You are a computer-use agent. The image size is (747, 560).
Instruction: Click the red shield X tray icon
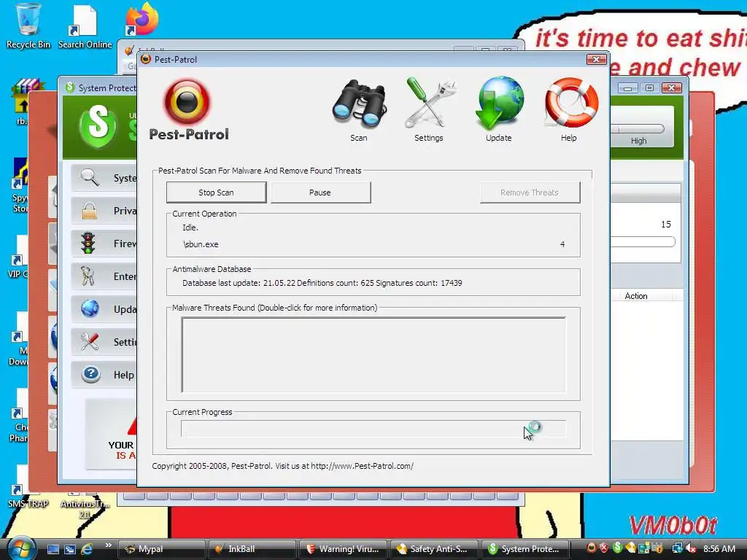[x=604, y=548]
